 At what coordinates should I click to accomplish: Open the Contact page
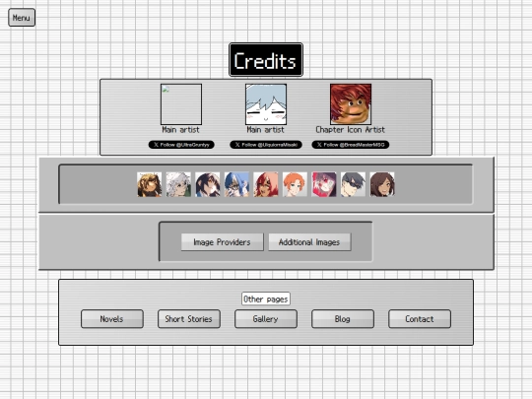(420, 319)
